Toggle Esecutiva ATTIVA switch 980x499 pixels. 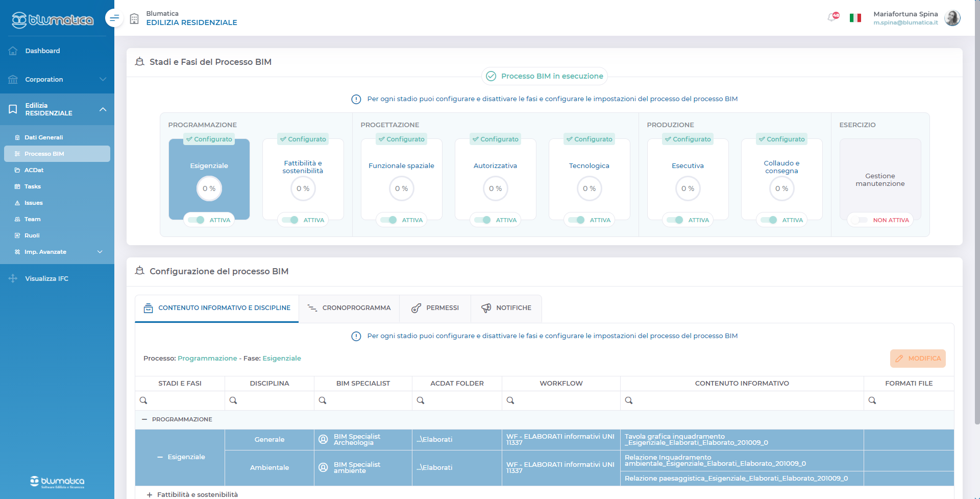[675, 220]
